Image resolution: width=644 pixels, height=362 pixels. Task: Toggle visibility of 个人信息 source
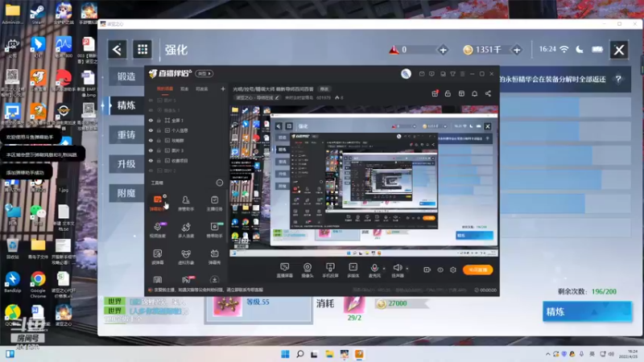click(x=151, y=130)
